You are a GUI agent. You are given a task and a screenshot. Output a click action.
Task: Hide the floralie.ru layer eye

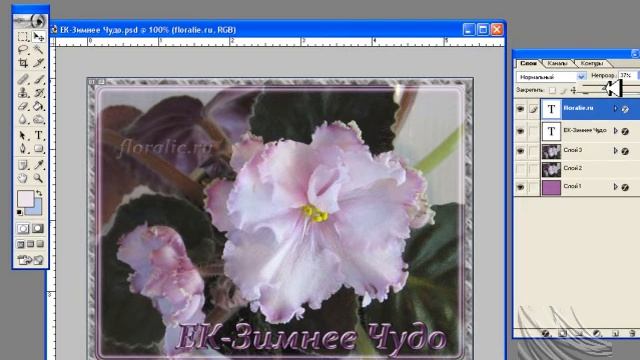tap(520, 109)
